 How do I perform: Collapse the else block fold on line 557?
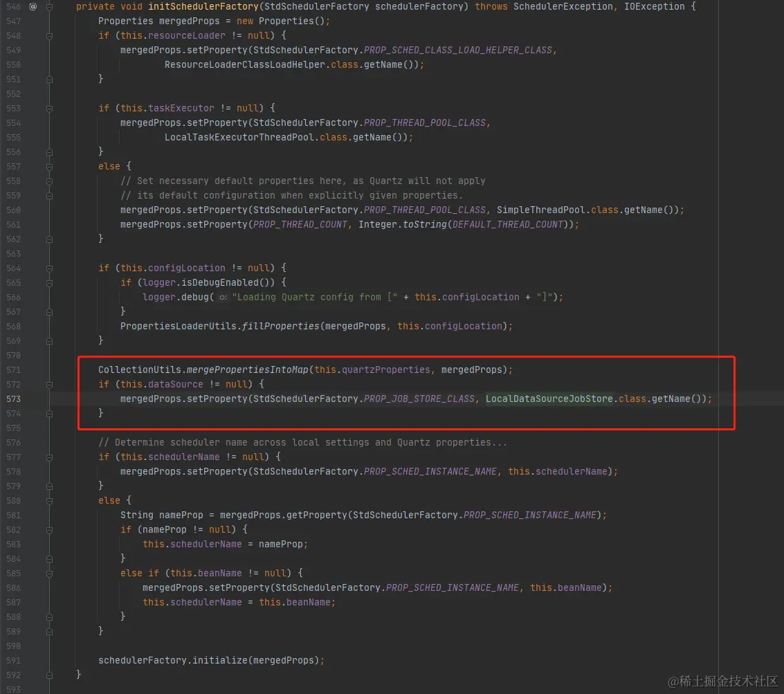50,167
